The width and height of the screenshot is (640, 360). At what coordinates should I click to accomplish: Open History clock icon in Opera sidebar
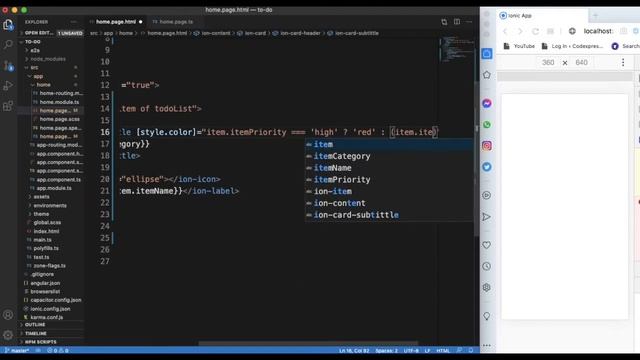(487, 266)
